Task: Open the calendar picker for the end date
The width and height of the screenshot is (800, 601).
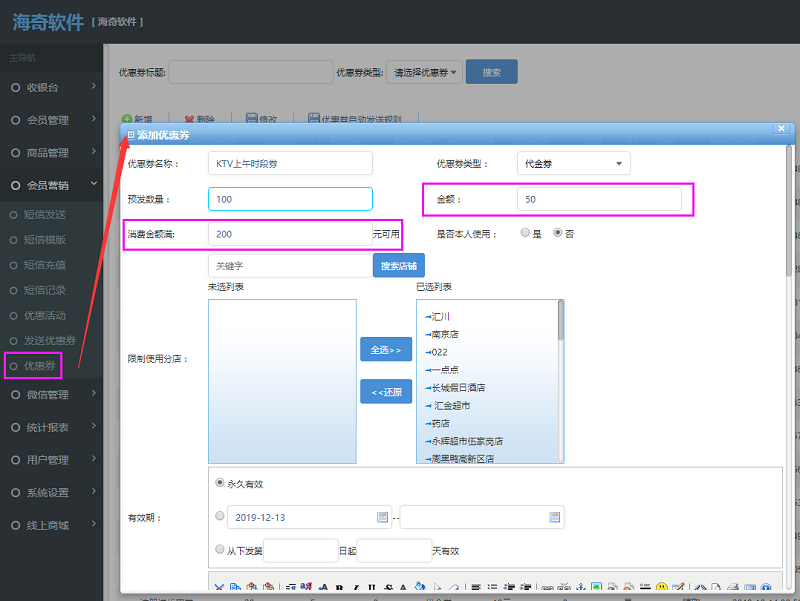Action: (x=554, y=517)
